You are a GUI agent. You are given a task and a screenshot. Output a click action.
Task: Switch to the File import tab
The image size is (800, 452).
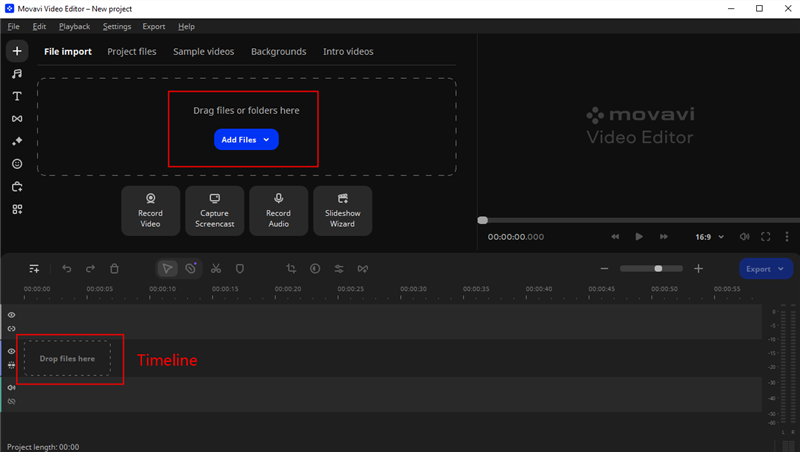68,52
